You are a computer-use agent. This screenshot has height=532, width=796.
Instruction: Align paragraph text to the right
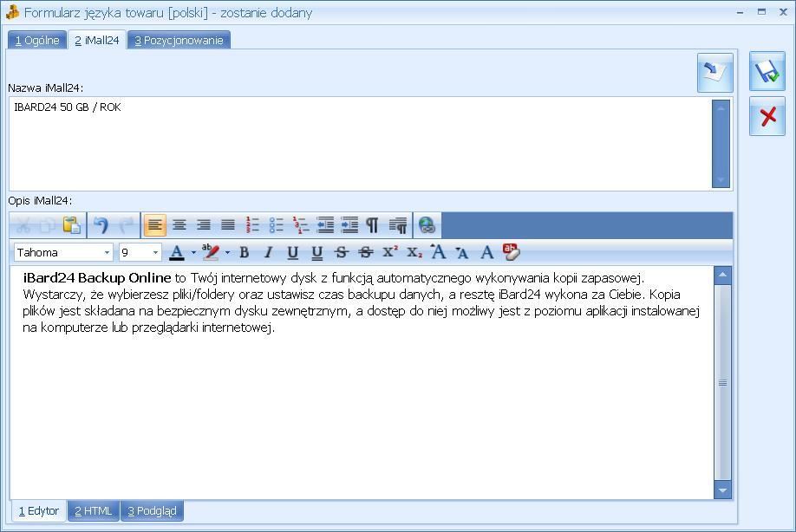[x=204, y=225]
